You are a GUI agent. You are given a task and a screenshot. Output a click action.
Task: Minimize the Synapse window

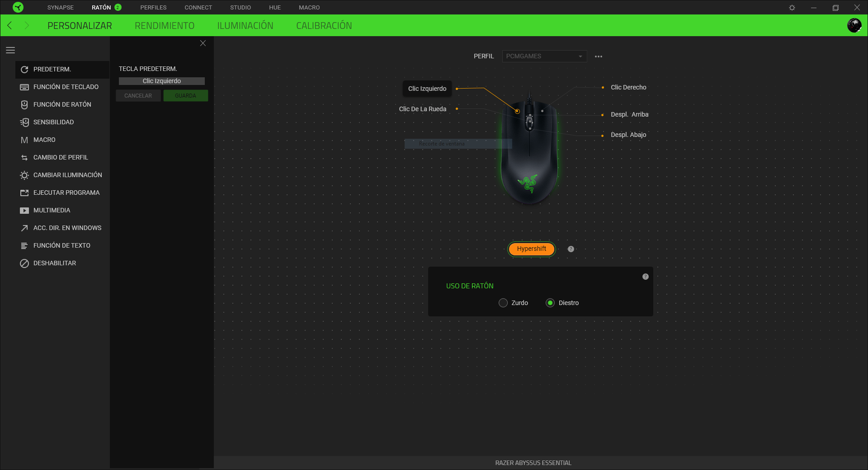click(814, 8)
